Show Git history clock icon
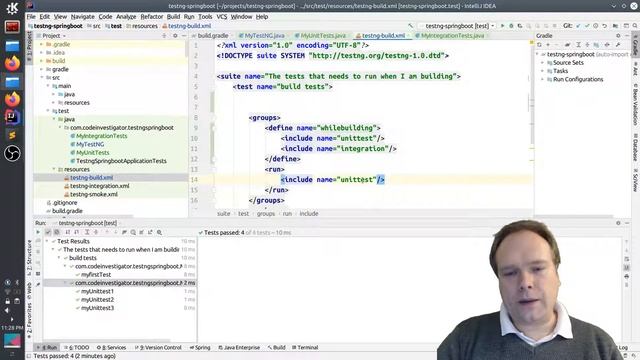This screenshot has height=360, width=640. click(x=596, y=26)
